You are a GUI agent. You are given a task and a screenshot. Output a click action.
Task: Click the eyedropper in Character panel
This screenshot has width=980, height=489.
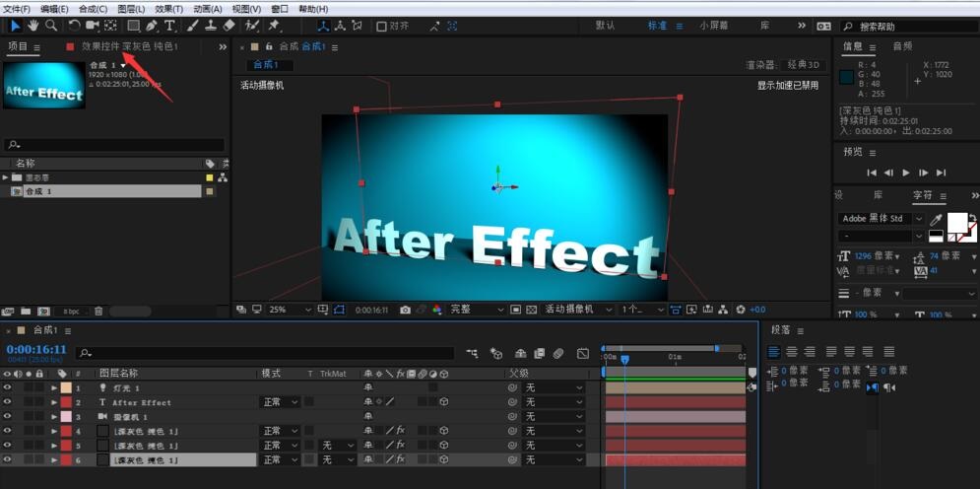[x=937, y=220]
